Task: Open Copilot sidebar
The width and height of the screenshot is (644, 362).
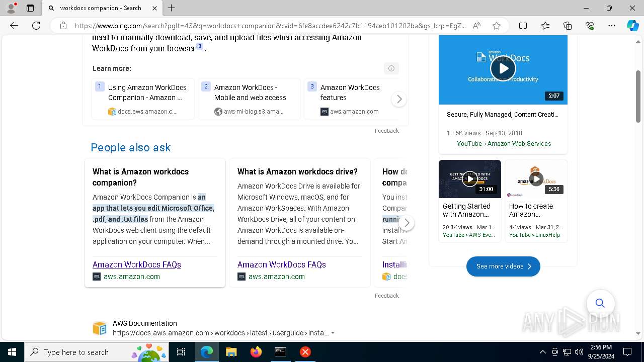Action: (x=632, y=26)
